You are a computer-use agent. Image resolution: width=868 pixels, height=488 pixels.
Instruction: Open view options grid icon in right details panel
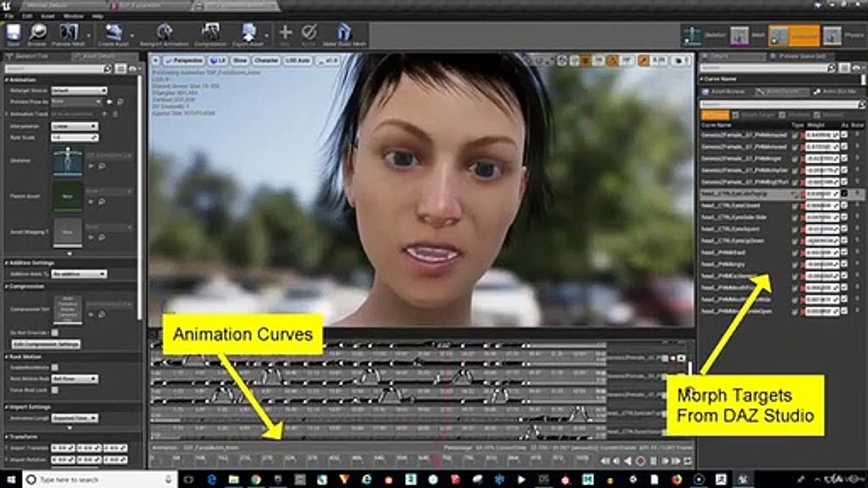844,68
